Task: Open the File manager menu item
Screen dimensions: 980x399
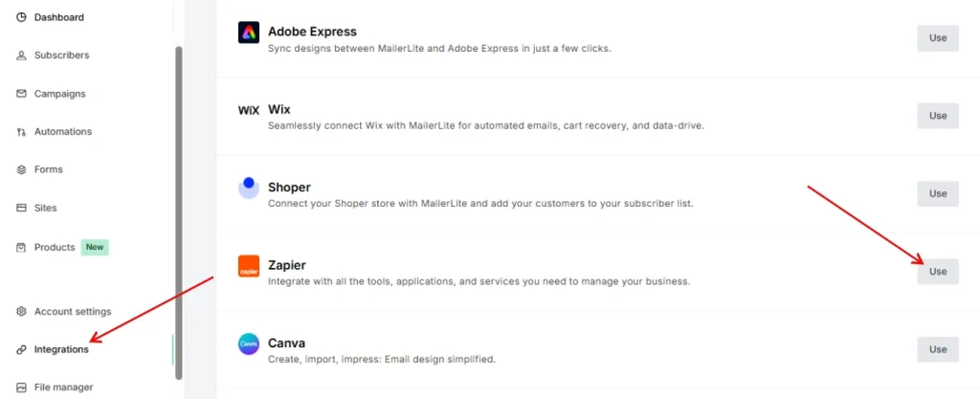Action: (x=63, y=388)
